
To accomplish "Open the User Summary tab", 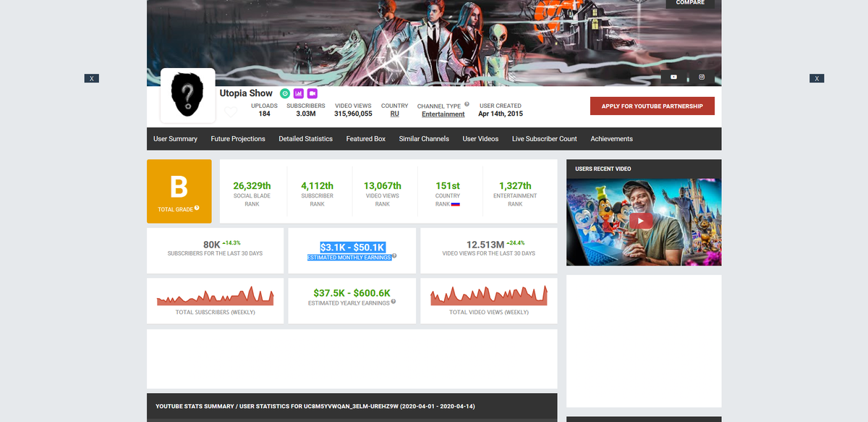I will pyautogui.click(x=175, y=139).
